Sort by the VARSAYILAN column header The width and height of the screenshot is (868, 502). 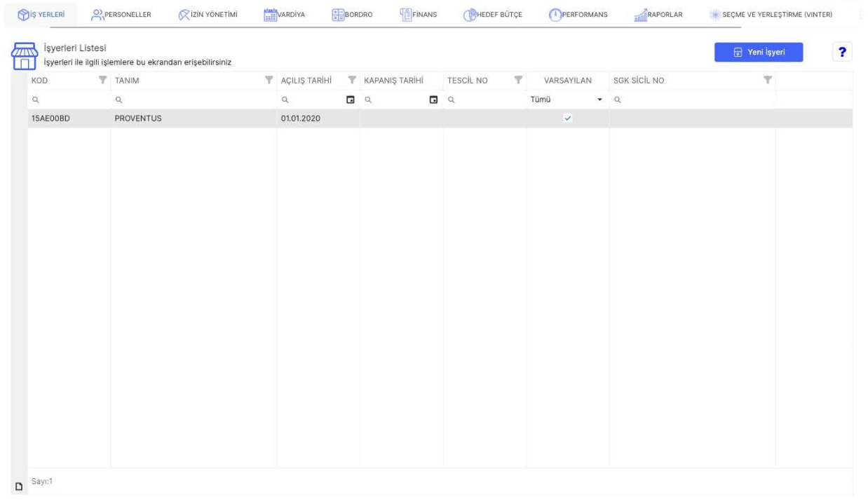568,81
